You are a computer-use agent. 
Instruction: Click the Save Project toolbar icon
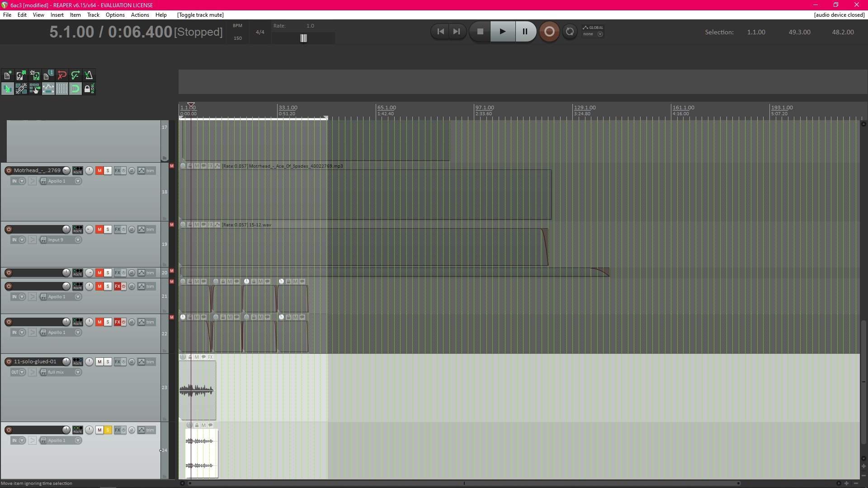point(34,75)
